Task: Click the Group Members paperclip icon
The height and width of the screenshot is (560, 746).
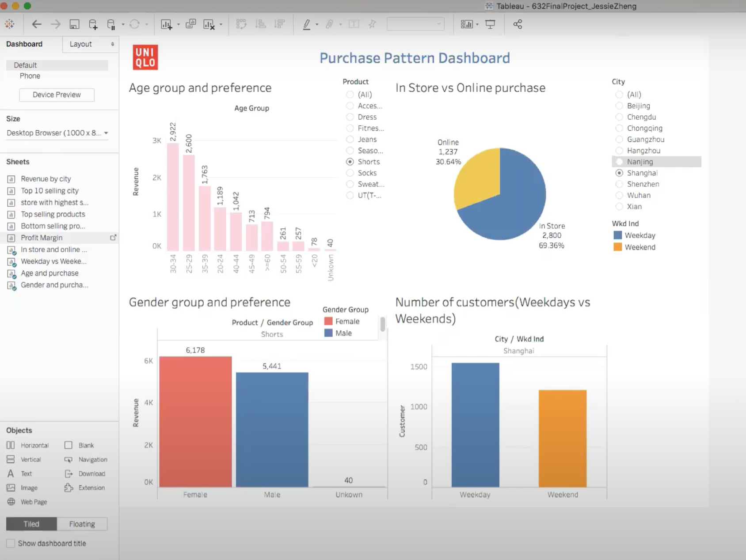Action: click(329, 24)
